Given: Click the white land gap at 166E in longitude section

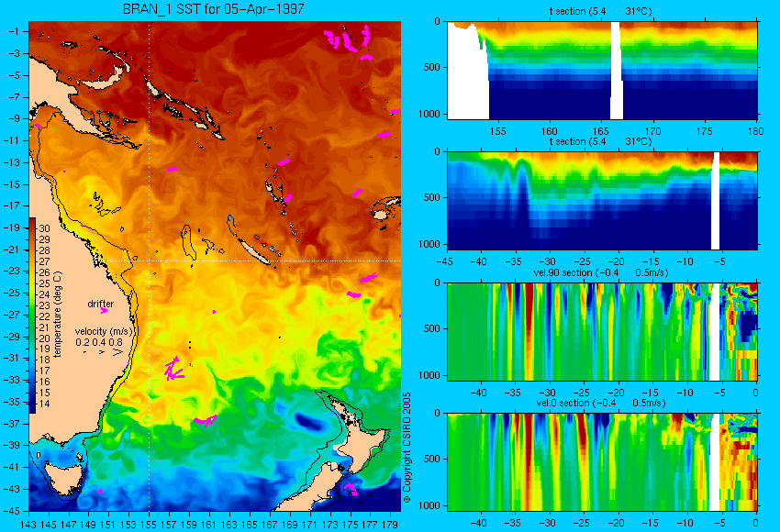Looking at the screenshot, I should coord(617,70).
